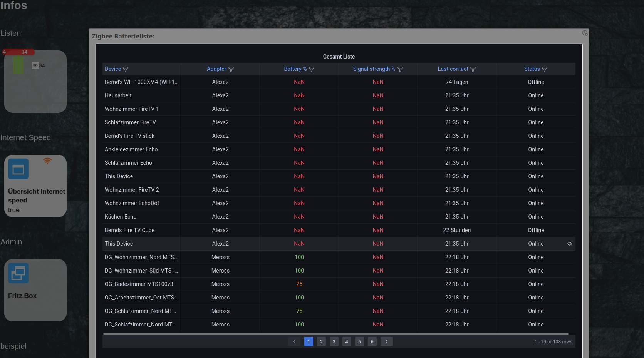Screen dimensions: 644x358
Task: Sort by Adapter column header
Action: [x=216, y=69]
